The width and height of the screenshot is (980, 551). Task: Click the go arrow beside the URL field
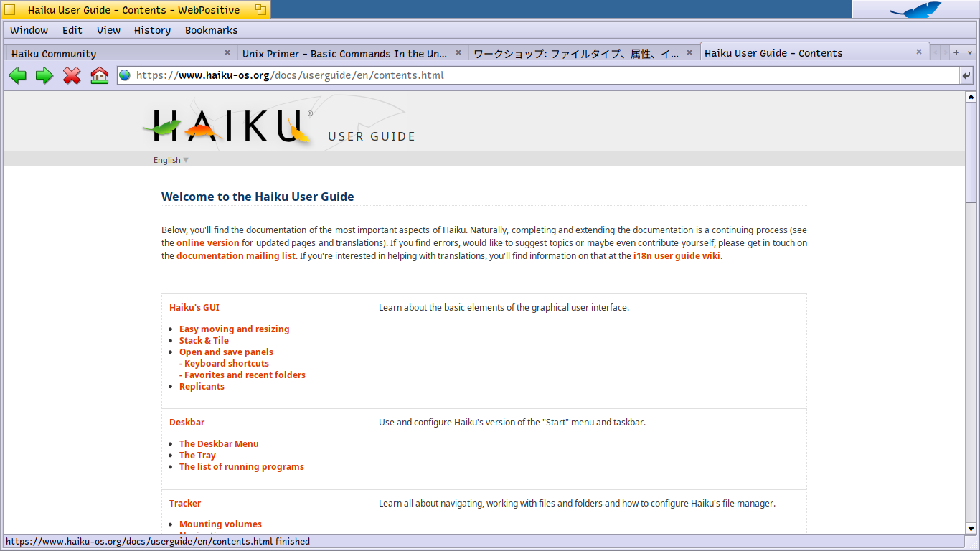[966, 75]
